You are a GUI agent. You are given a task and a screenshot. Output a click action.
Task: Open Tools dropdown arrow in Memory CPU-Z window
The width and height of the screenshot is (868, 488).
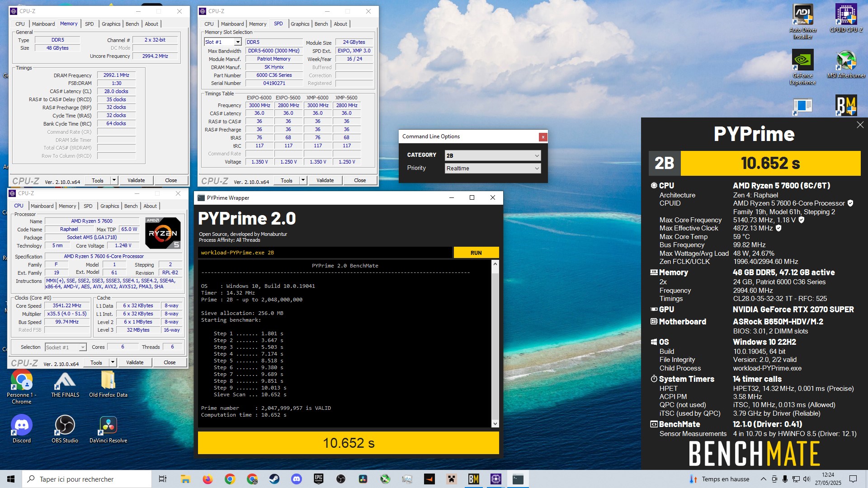(x=114, y=180)
